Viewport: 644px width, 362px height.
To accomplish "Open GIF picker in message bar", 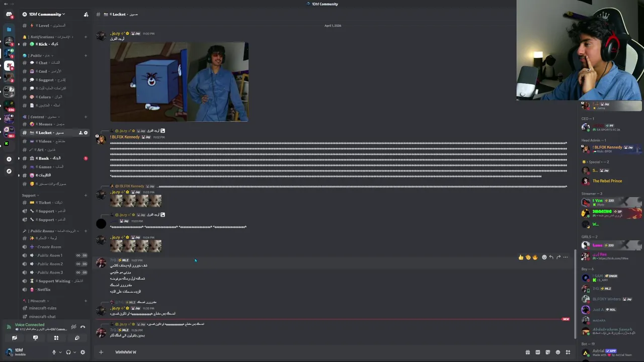I will point(537,352).
